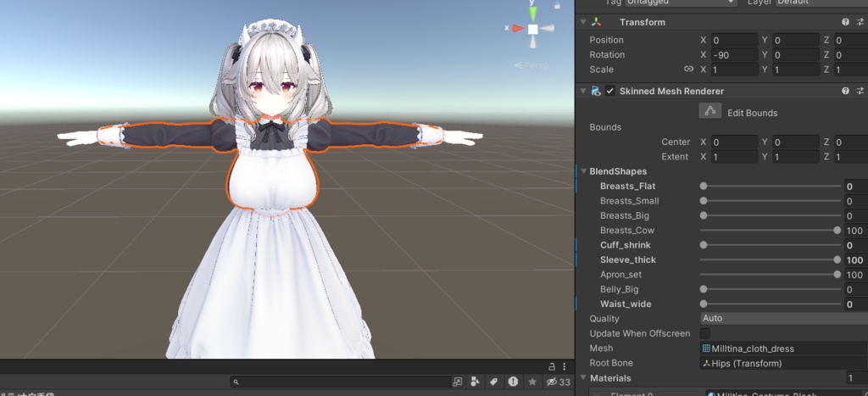Viewport: 868px width, 396px height.
Task: Open the Search by Label tag icon
Action: (494, 382)
